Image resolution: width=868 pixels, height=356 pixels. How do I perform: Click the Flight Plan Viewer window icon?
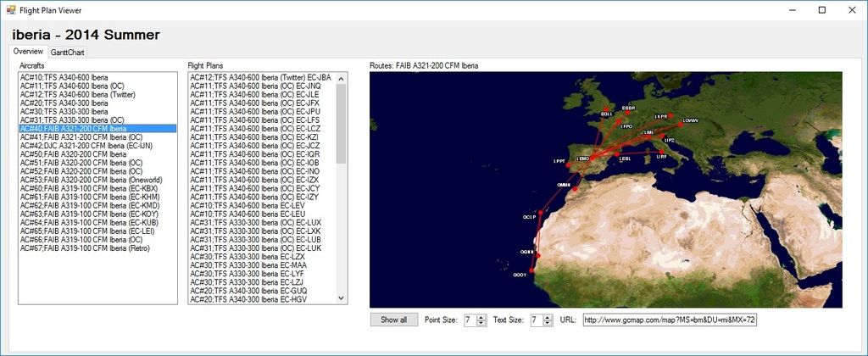(10, 10)
